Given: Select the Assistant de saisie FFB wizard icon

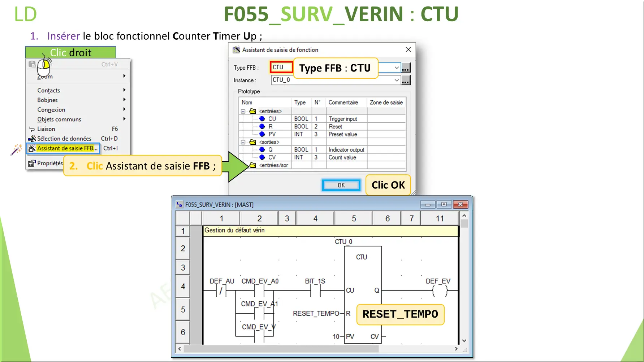Looking at the screenshot, I should click(32, 148).
